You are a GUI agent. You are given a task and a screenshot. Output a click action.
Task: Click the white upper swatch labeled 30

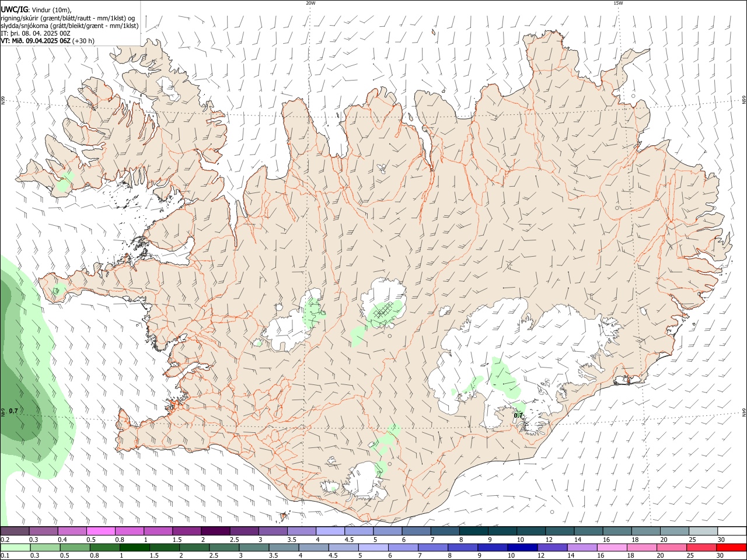pyautogui.click(x=732, y=531)
